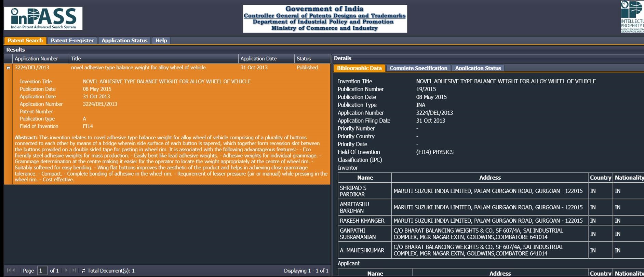Open the Help menu
Screen dimensions: 644x277
(x=161, y=41)
